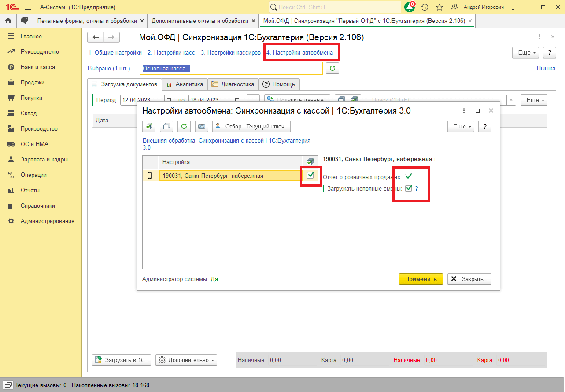Click the cash register icon button in the dialog toolbar
The height and width of the screenshot is (392, 565).
point(202,126)
